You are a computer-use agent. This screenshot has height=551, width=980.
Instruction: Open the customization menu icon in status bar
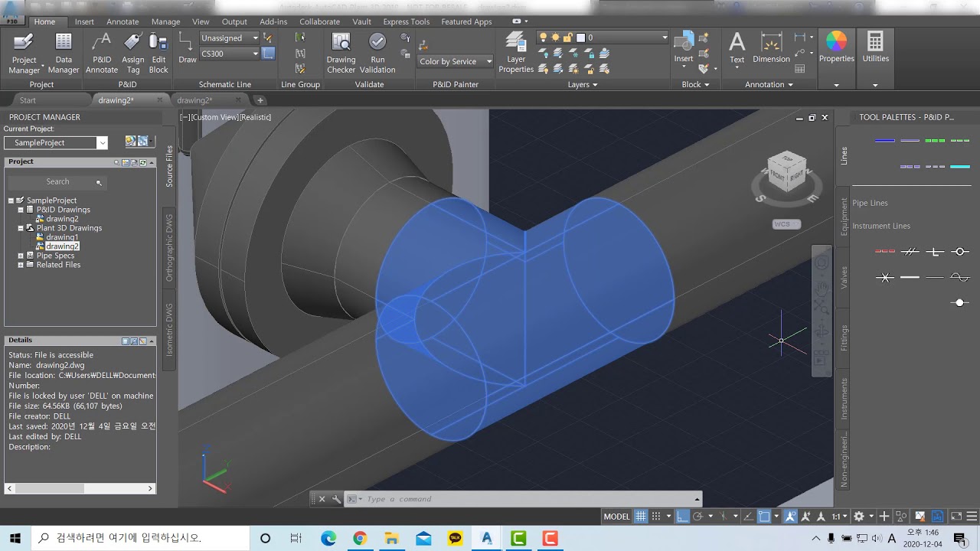[972, 517]
